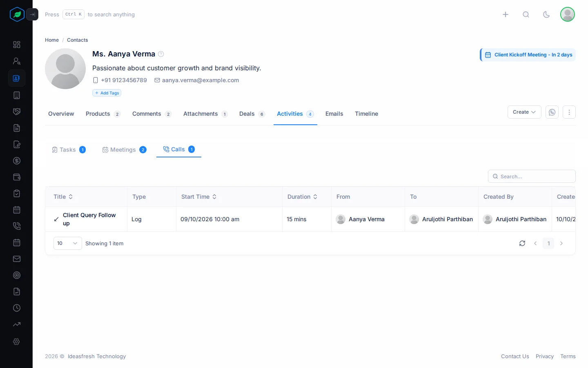588x368 pixels.
Task: Click the plus add icon in header
Action: coord(506,14)
